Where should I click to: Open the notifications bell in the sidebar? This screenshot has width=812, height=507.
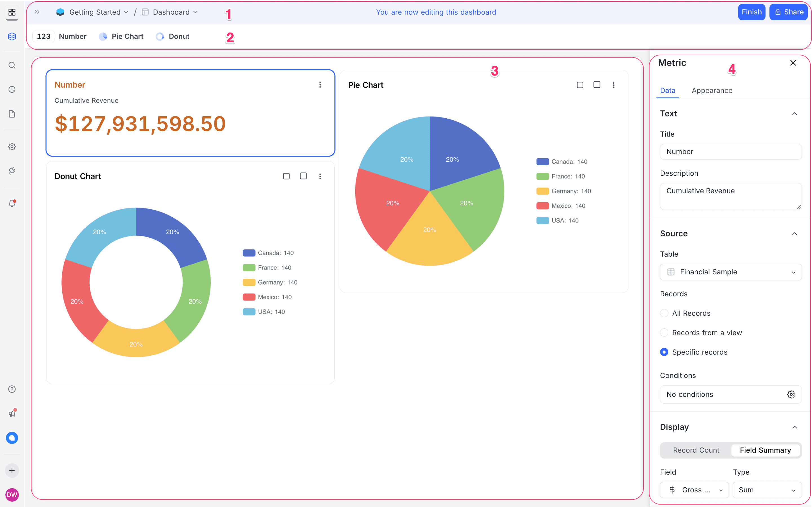point(12,203)
